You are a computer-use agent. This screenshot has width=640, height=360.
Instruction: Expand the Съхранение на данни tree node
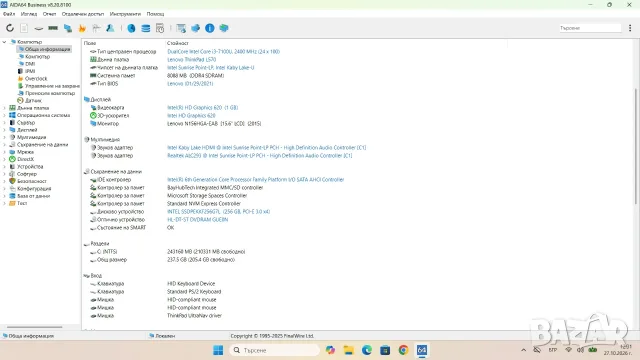pyautogui.click(x=4, y=144)
